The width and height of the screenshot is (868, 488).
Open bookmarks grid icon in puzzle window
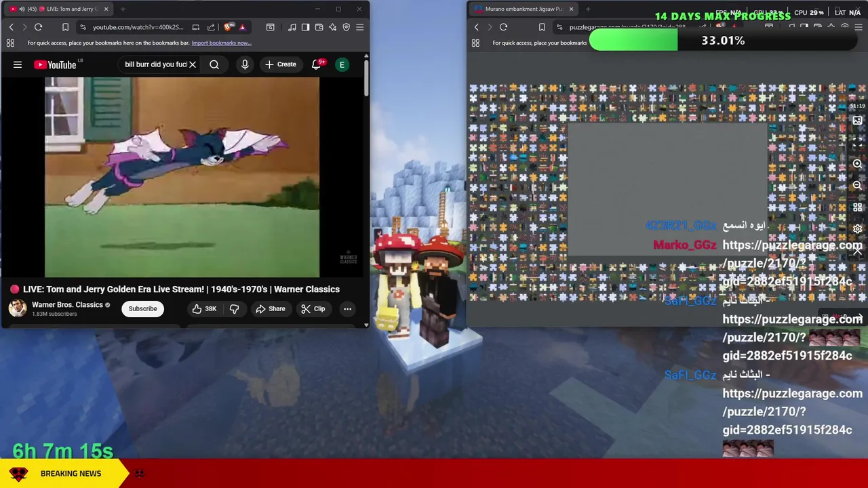[475, 43]
